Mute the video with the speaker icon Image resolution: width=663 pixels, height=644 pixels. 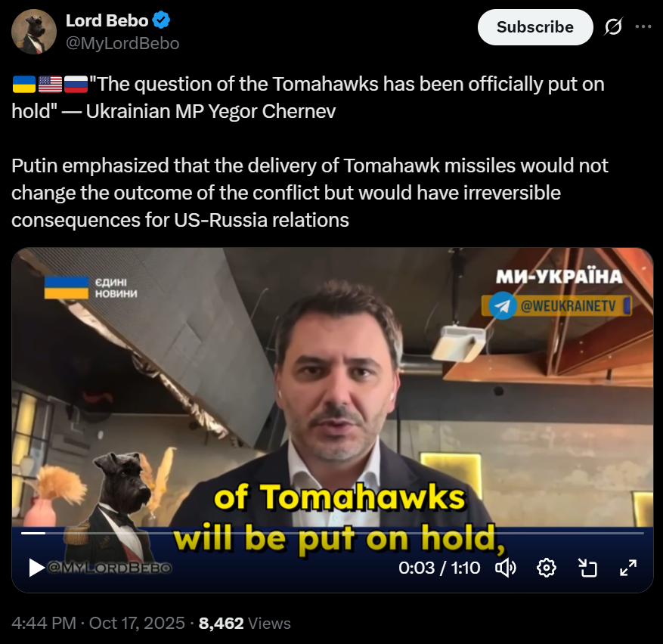506,568
